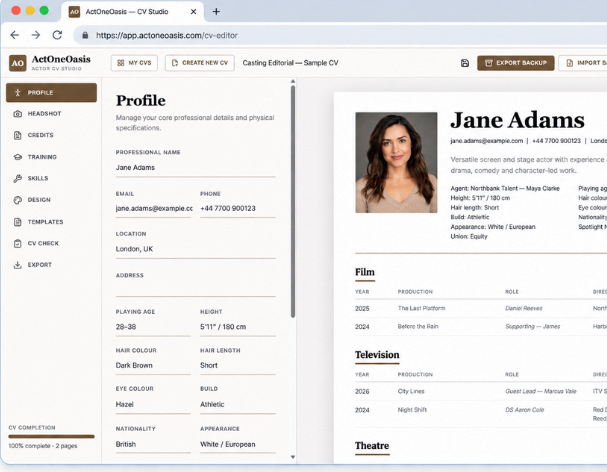Click the Television section heading
607x472 pixels.
pyautogui.click(x=377, y=355)
